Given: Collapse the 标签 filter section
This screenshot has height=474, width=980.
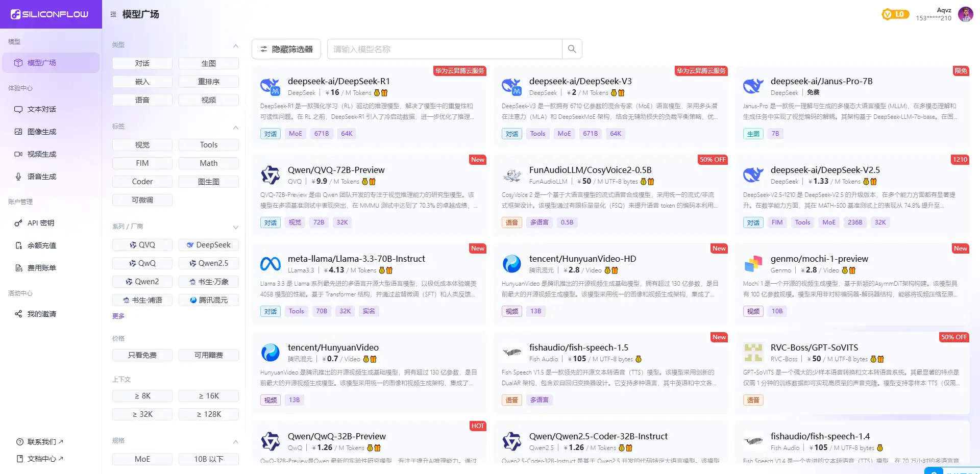Looking at the screenshot, I should tap(235, 127).
